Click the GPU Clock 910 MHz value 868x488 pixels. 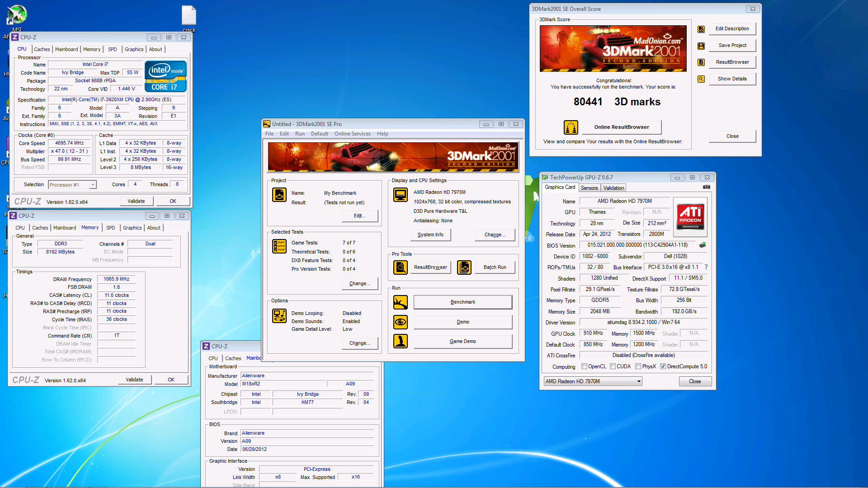click(593, 333)
